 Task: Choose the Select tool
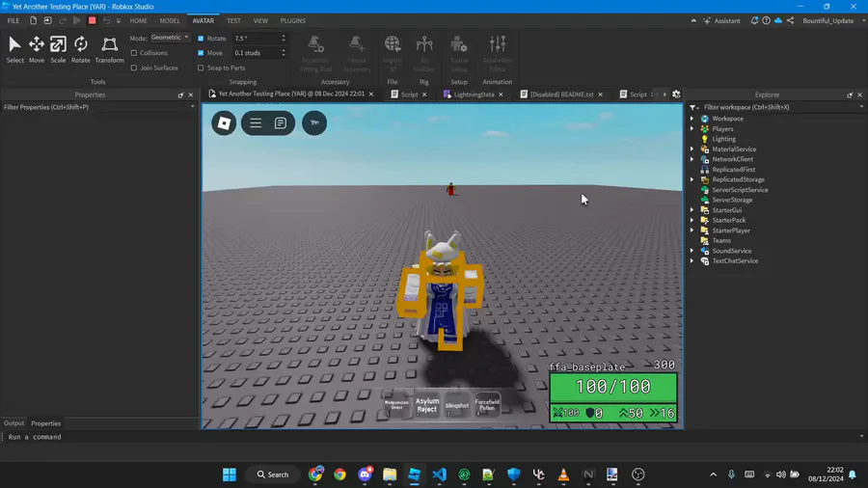(14, 49)
